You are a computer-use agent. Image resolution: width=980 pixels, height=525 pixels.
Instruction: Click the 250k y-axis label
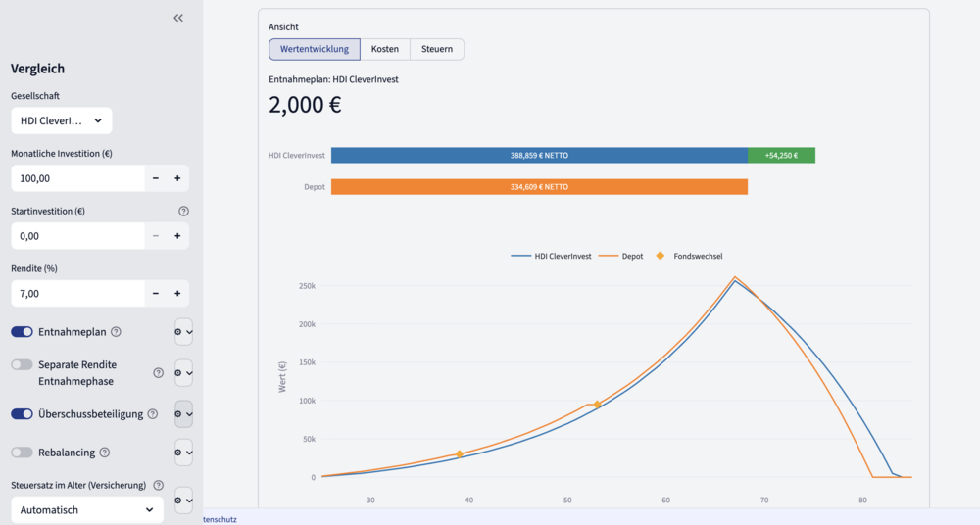tap(307, 286)
